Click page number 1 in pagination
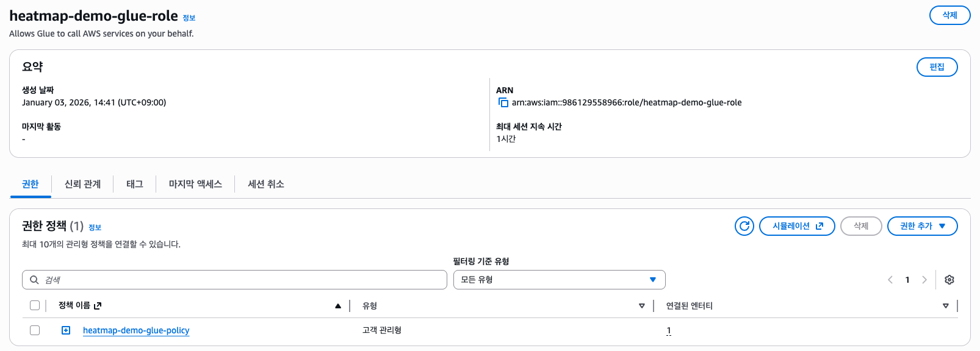The width and height of the screenshot is (980, 351). point(907,280)
